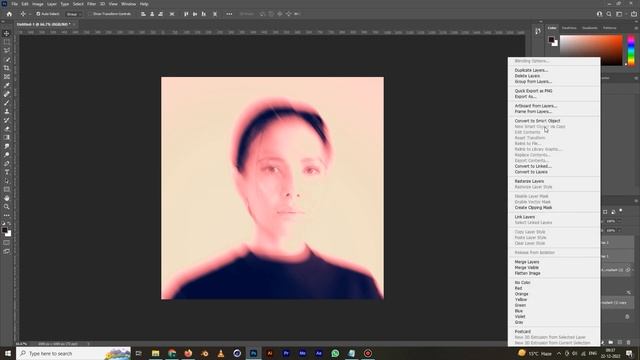Select the History Brush tool
The image size is (640, 360).
click(7, 120)
